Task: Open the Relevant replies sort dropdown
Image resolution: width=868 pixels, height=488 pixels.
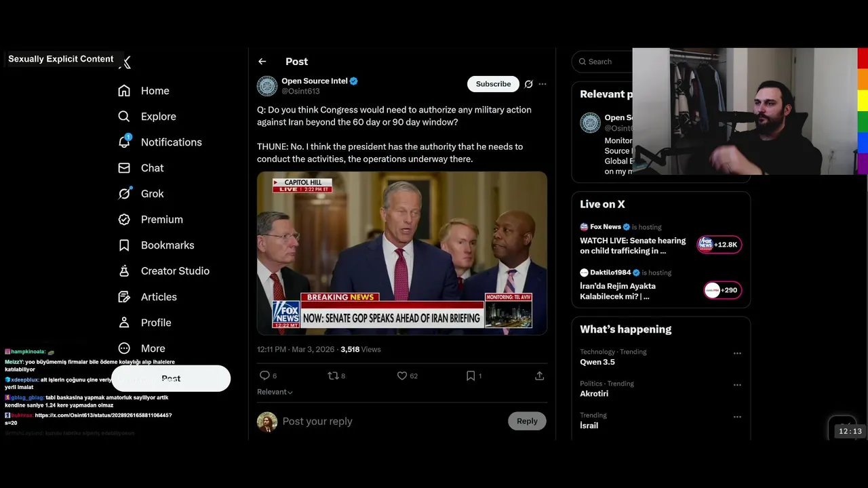Action: (275, 392)
